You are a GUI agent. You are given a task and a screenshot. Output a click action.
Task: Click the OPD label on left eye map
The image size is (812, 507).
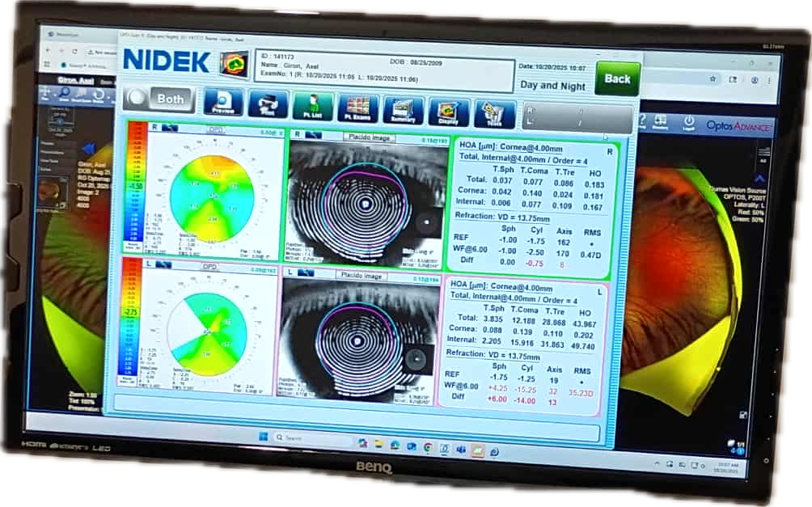pos(209,267)
